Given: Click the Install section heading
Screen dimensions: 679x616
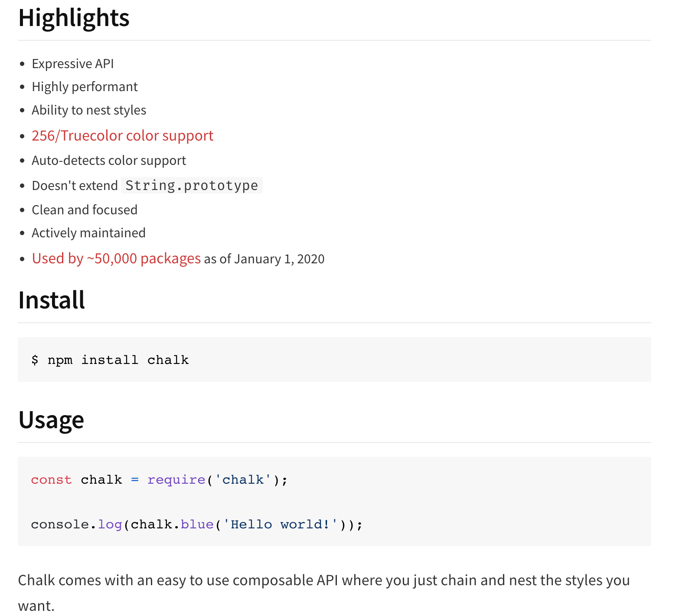Looking at the screenshot, I should click(52, 300).
